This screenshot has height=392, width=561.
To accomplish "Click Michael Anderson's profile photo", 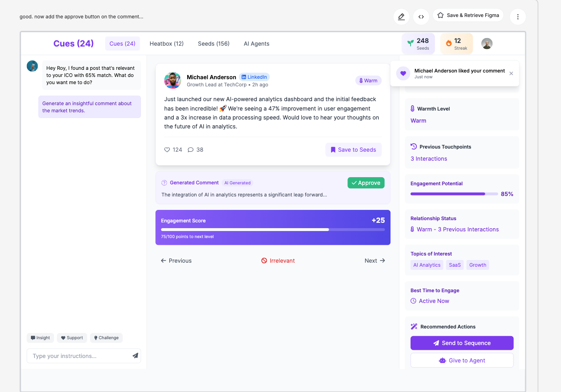I will point(172,81).
